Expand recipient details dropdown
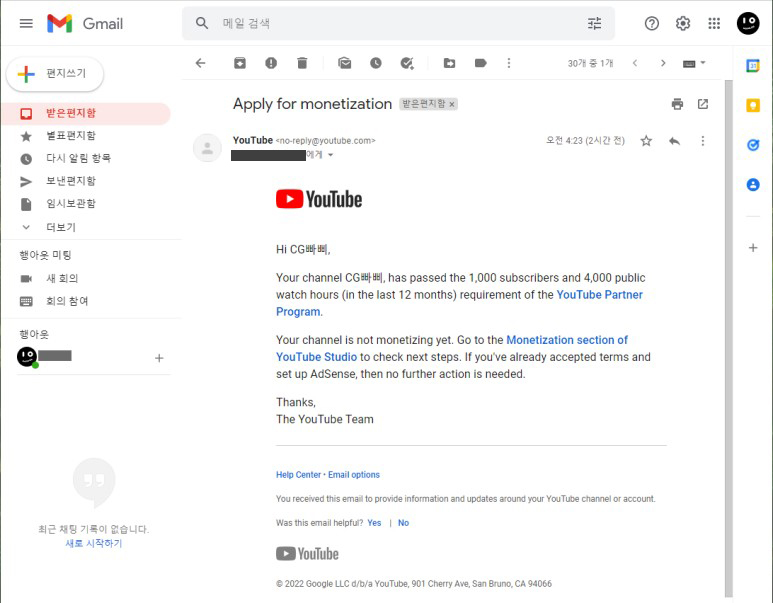Viewport: 773px width, 603px height. (x=331, y=155)
